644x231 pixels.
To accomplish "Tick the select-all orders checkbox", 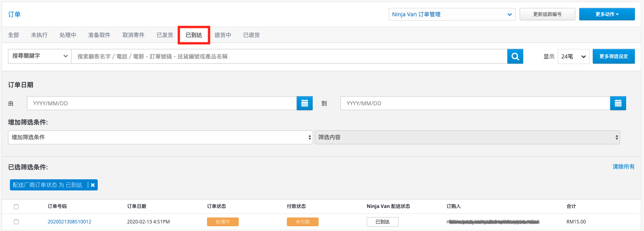I will (x=16, y=207).
